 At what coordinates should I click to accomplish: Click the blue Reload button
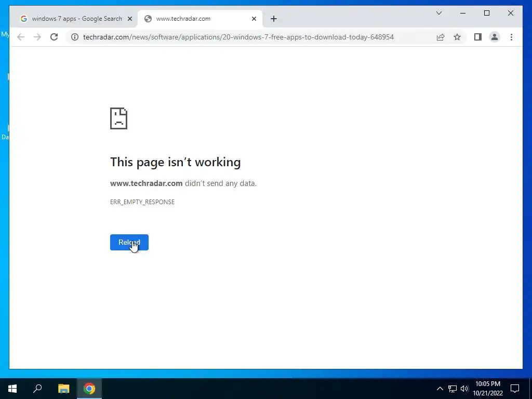pos(129,242)
